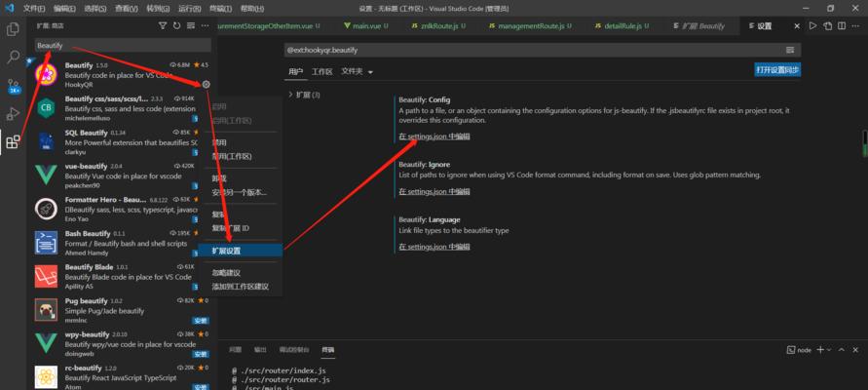
Task: Select the SQL Beautify extension icon
Action: click(46, 141)
